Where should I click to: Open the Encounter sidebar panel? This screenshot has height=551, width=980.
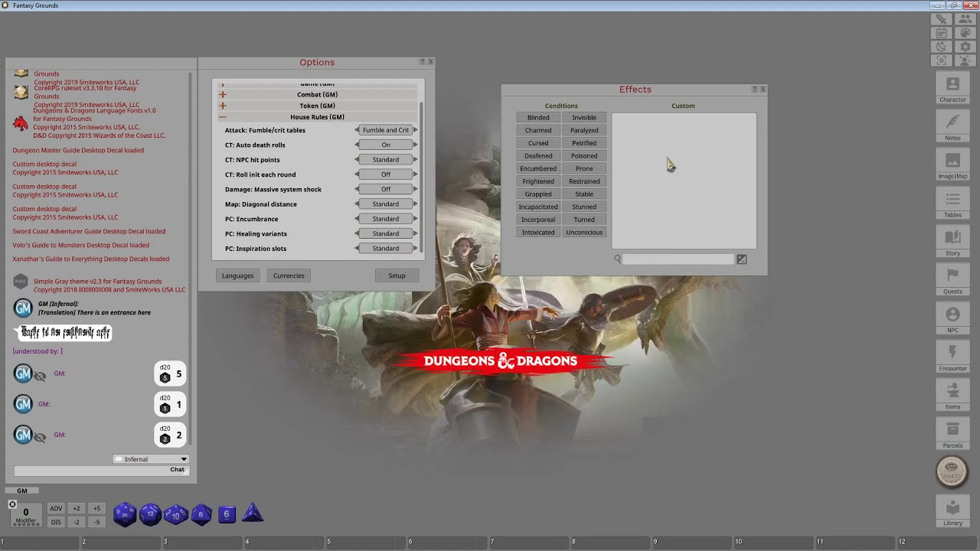click(x=952, y=356)
